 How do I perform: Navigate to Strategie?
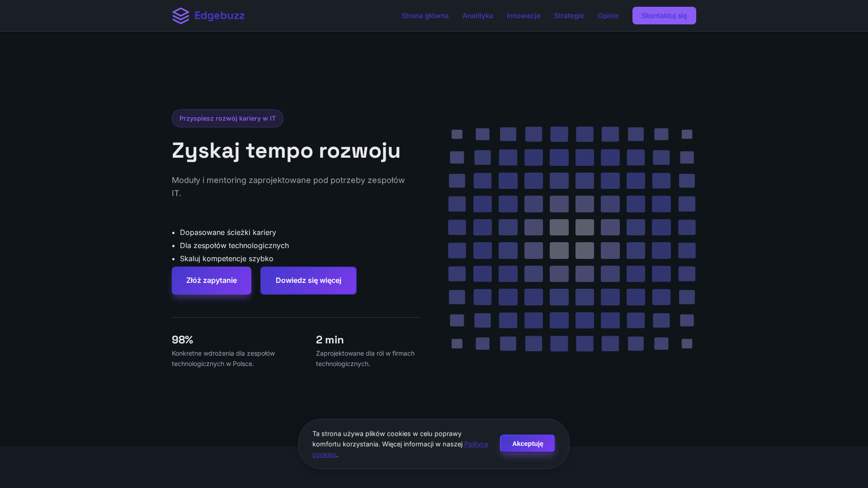pyautogui.click(x=569, y=16)
